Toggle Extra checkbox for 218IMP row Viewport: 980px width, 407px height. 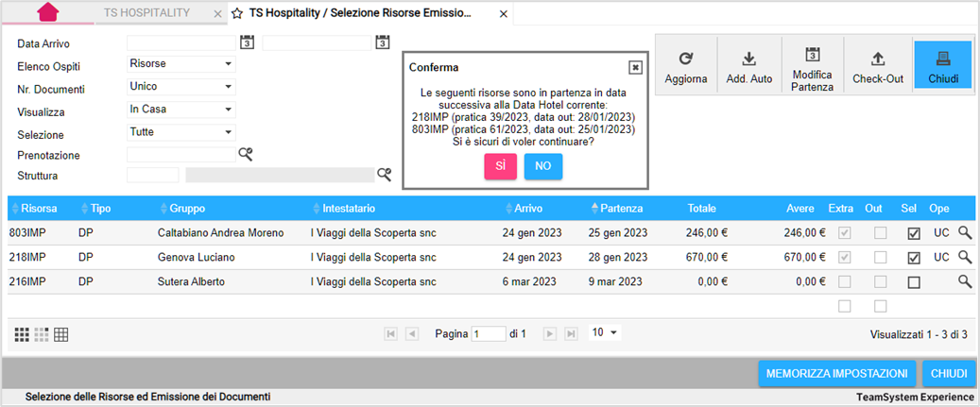pyautogui.click(x=844, y=257)
